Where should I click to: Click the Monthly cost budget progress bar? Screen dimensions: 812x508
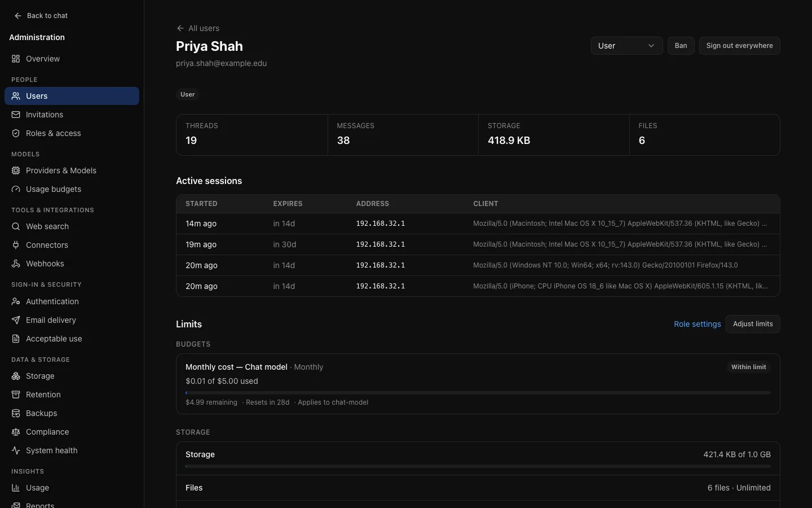(478, 393)
